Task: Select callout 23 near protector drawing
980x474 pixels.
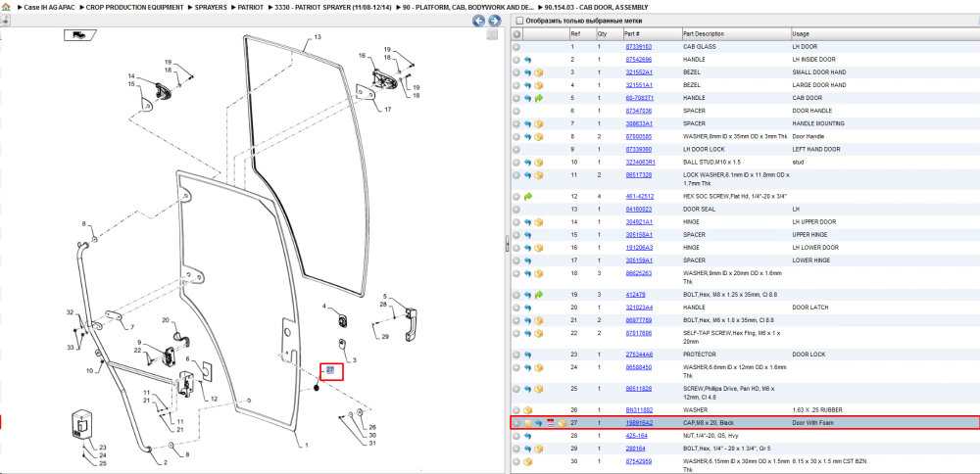Action: (x=103, y=448)
